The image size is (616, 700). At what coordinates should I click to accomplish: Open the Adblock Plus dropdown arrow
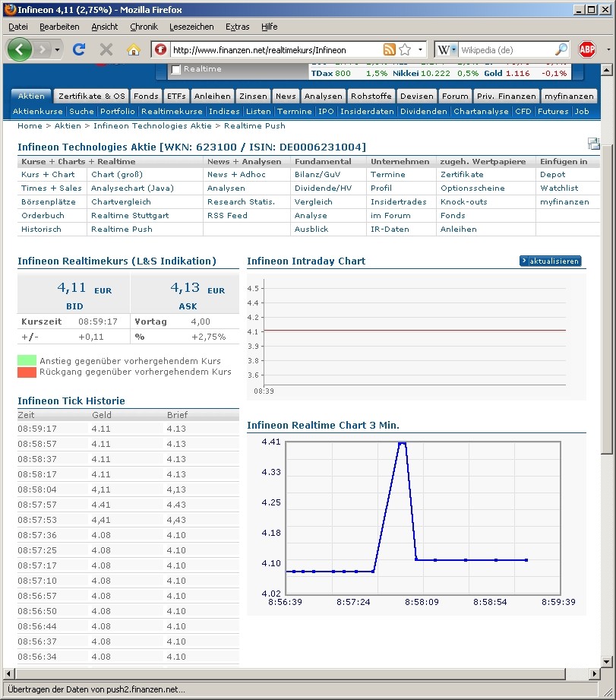608,49
